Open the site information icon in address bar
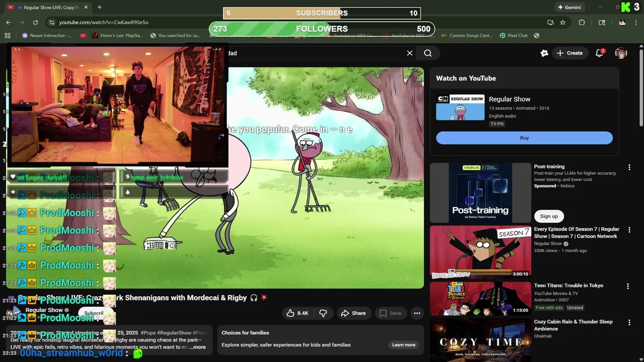Screen dimensions: 644x362 tap(51, 22)
